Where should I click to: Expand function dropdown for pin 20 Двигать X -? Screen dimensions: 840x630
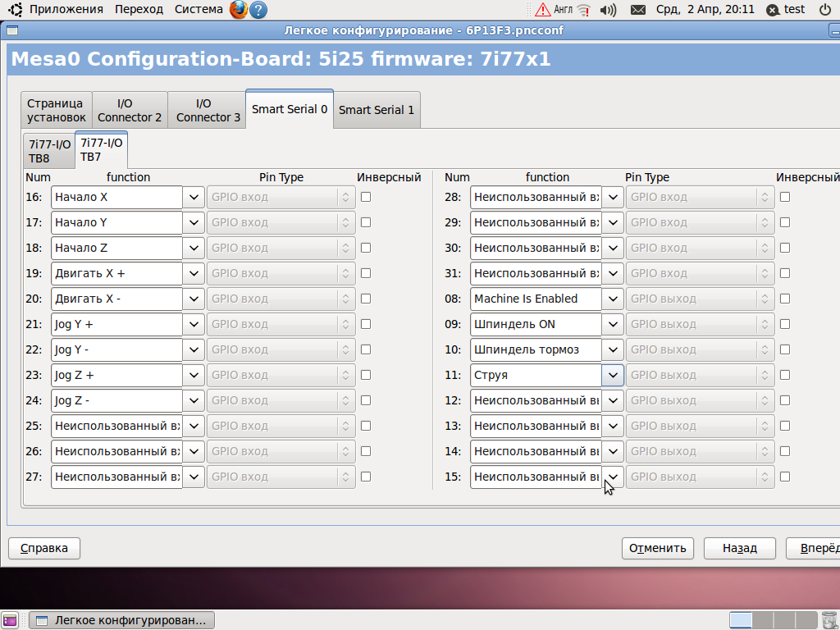[x=194, y=299]
